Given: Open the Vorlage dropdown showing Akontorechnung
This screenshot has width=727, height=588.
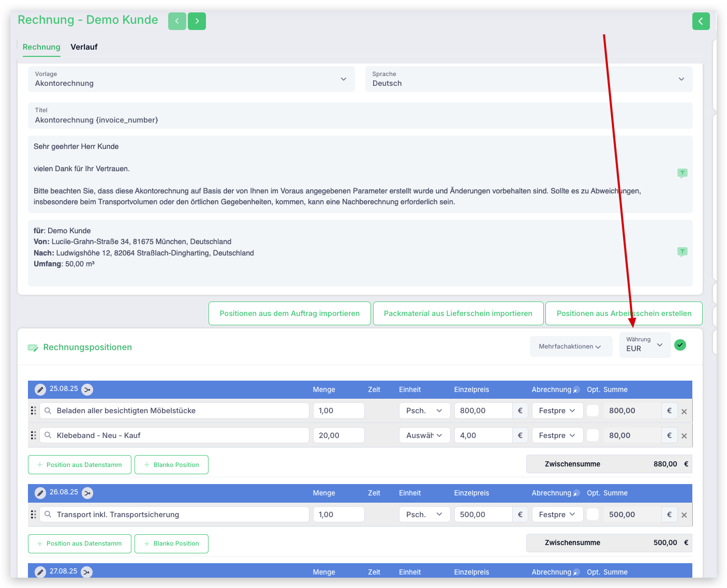Looking at the screenshot, I should [191, 79].
